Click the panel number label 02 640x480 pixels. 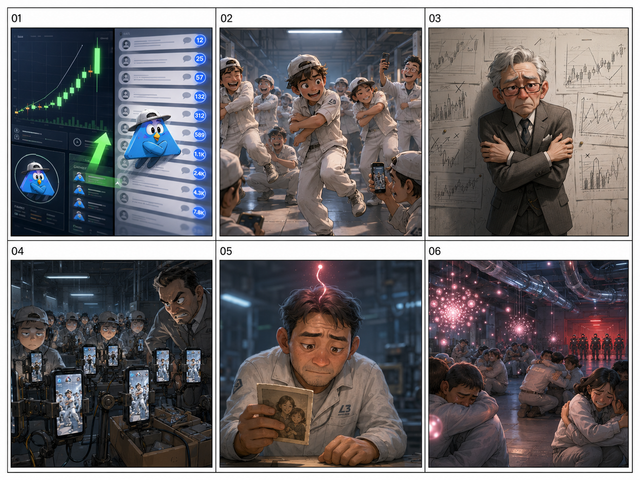(226, 18)
